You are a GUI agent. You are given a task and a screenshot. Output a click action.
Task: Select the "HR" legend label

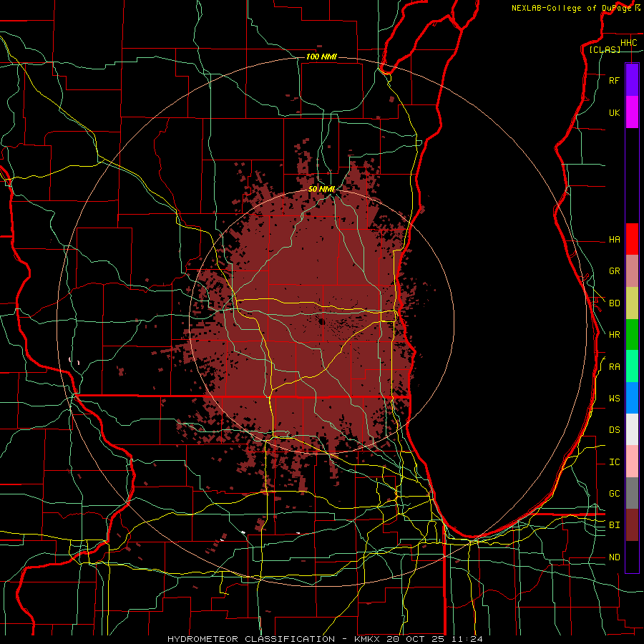pos(614,335)
